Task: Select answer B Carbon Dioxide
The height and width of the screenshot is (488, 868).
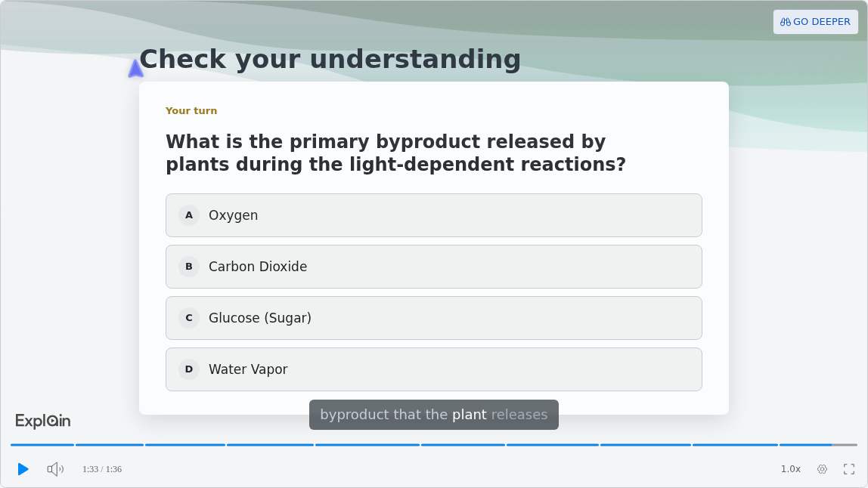Action: pos(433,267)
